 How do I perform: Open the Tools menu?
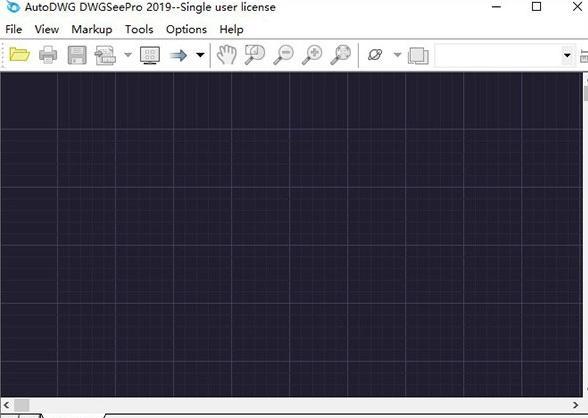[x=139, y=29]
